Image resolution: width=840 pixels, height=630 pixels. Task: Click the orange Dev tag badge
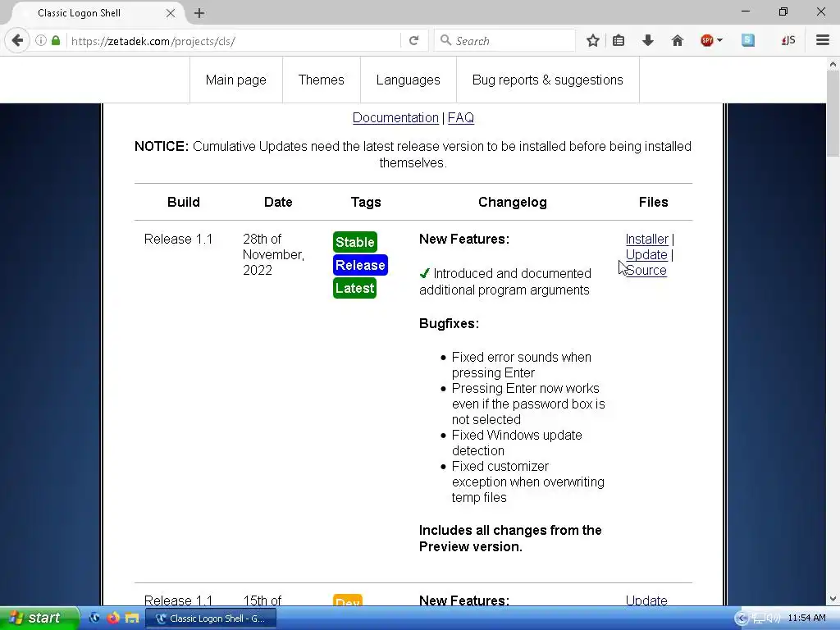[348, 600]
